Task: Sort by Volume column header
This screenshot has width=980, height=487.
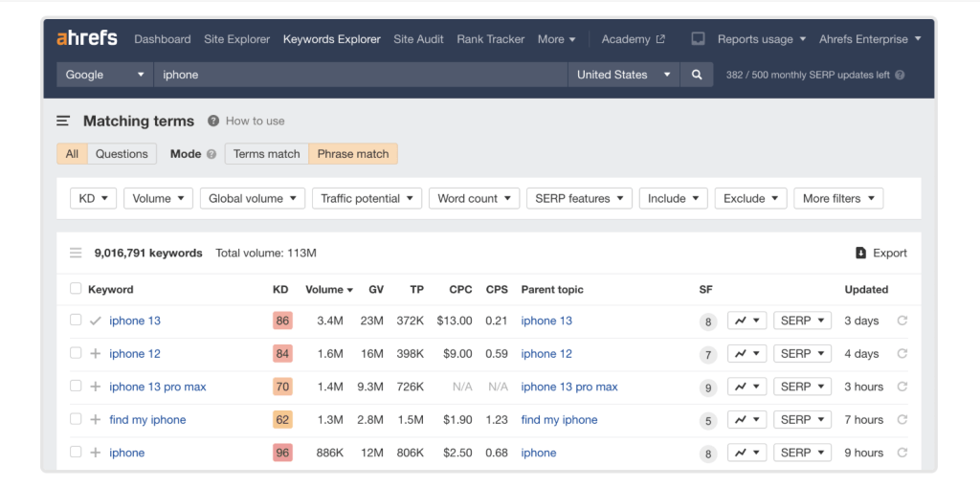Action: coord(329,290)
